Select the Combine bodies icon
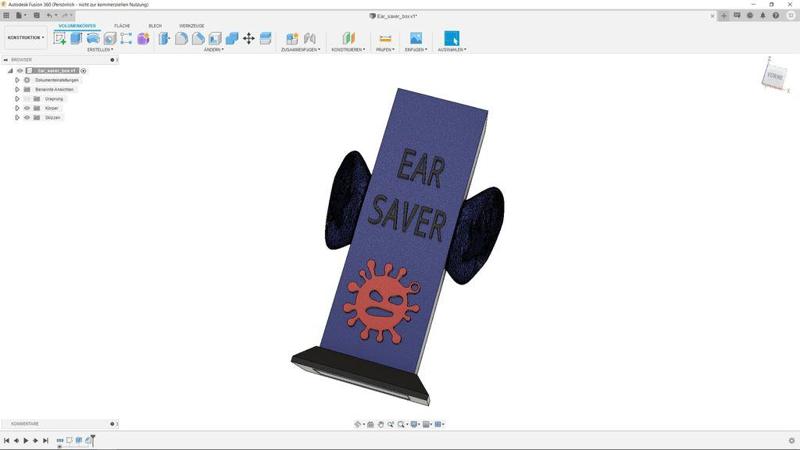 tap(232, 38)
